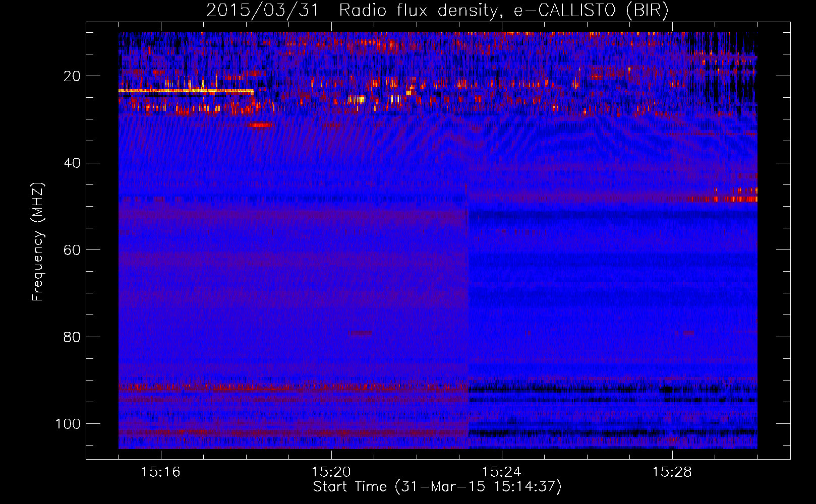Click the '15:24' time tick label

coord(502,472)
